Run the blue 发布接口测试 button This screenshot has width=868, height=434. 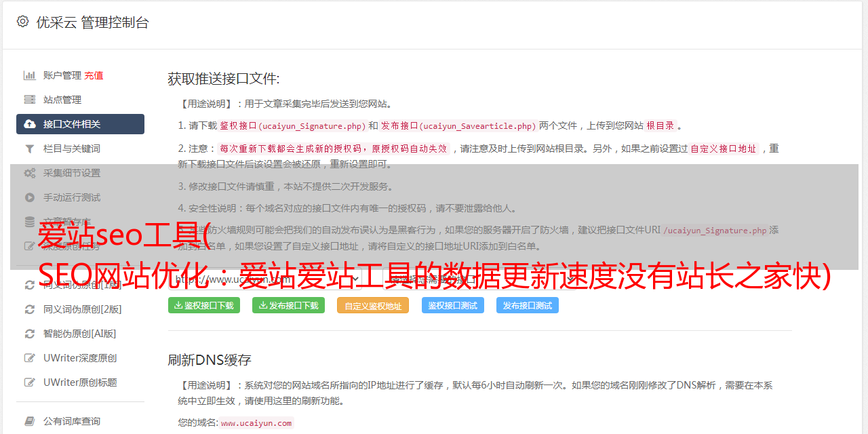pos(528,305)
